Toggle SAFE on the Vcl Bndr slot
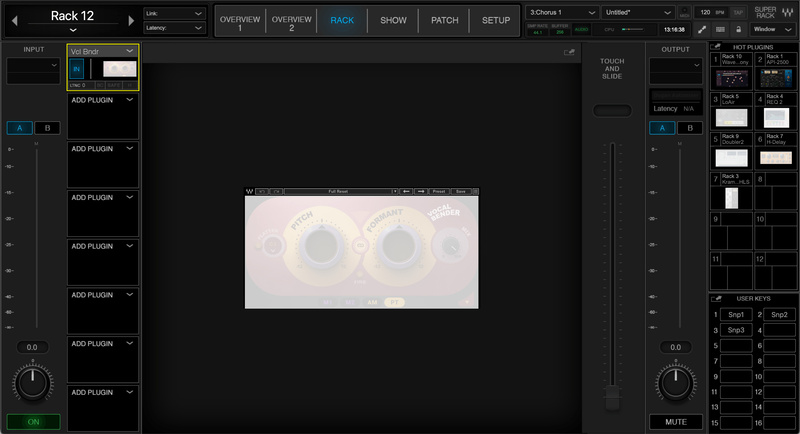 (x=114, y=85)
